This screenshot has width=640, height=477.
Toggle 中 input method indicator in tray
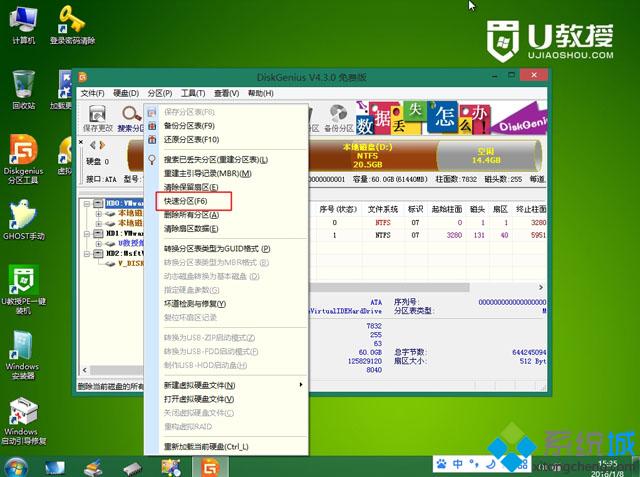458,464
